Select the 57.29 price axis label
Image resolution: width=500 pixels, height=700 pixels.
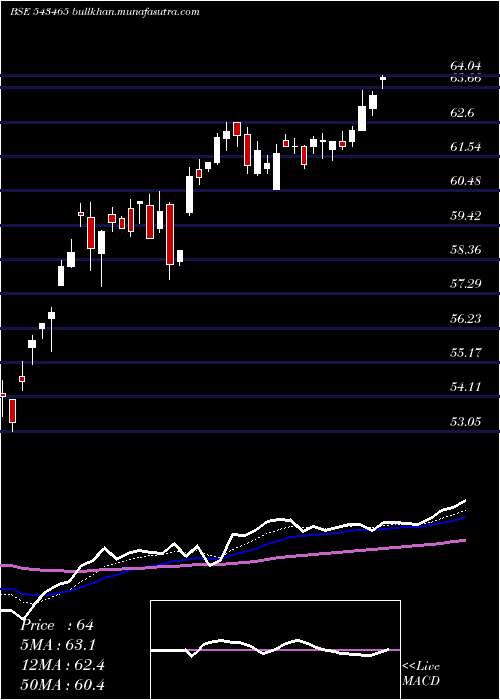point(466,283)
